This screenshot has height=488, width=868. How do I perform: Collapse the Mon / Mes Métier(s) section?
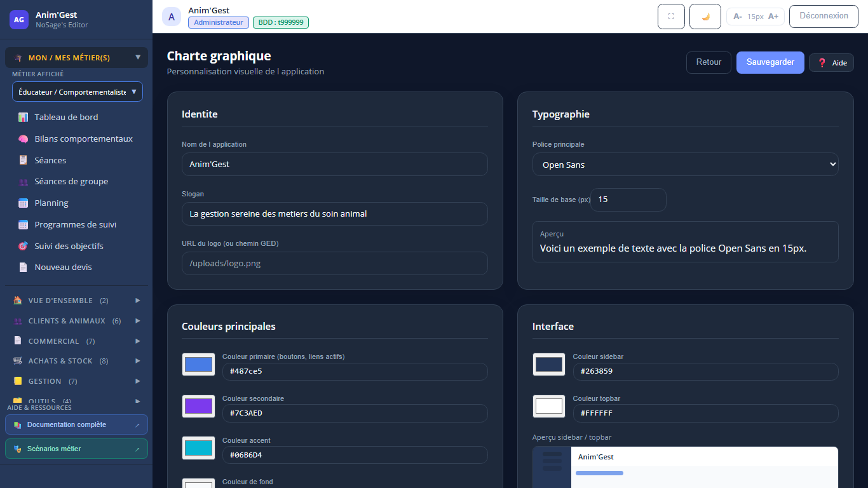pyautogui.click(x=76, y=58)
